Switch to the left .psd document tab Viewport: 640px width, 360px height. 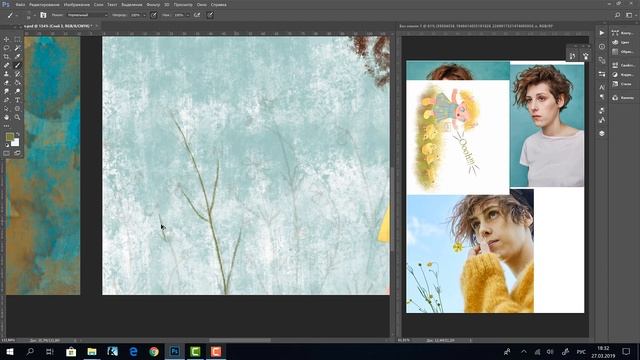[57, 26]
